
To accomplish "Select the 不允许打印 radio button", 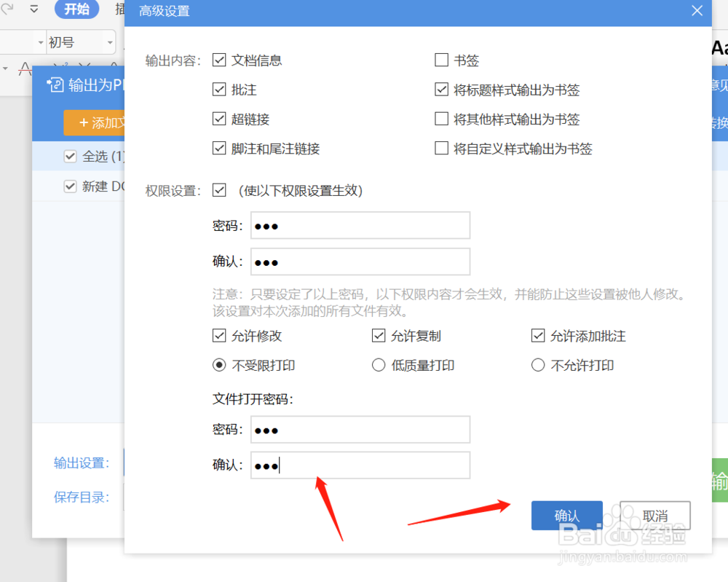I will (x=538, y=365).
